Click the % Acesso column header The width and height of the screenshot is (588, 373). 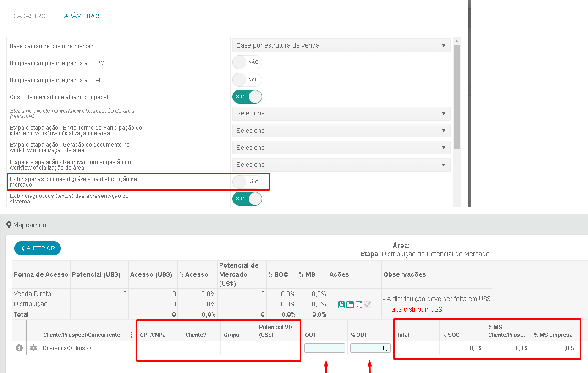coord(193,274)
